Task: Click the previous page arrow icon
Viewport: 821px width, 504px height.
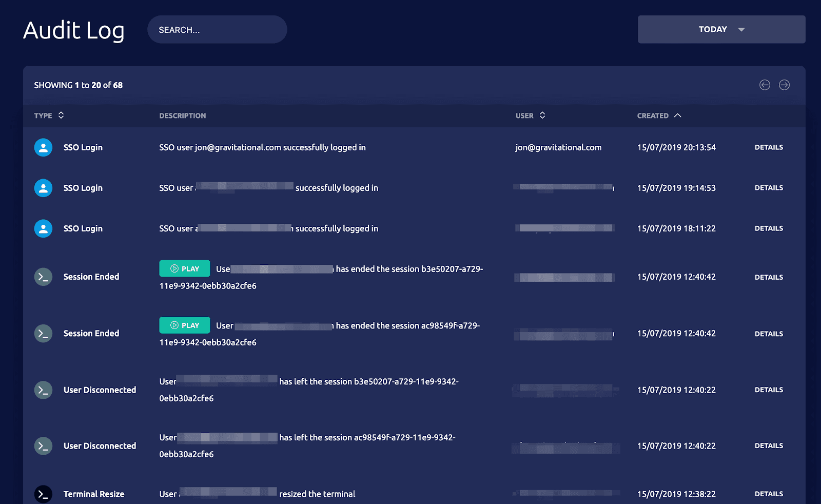Action: tap(765, 85)
